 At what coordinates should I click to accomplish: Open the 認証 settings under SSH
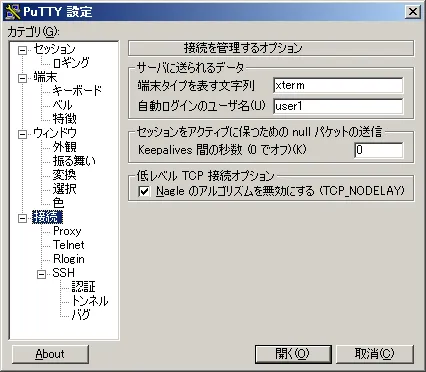(x=84, y=287)
